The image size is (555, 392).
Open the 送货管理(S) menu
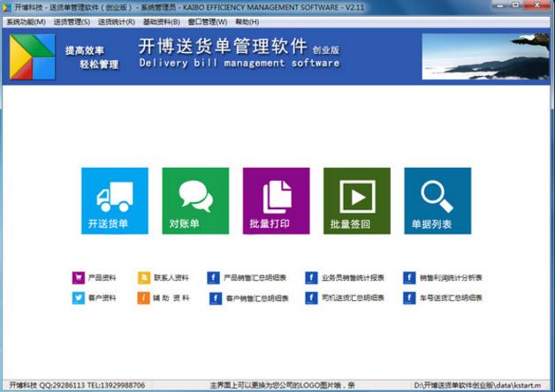(71, 21)
